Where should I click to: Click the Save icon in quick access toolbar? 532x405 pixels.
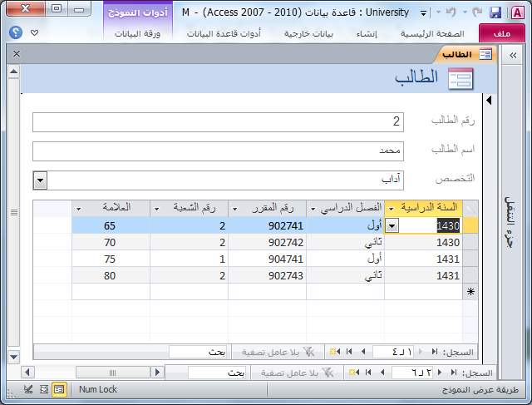495,13
